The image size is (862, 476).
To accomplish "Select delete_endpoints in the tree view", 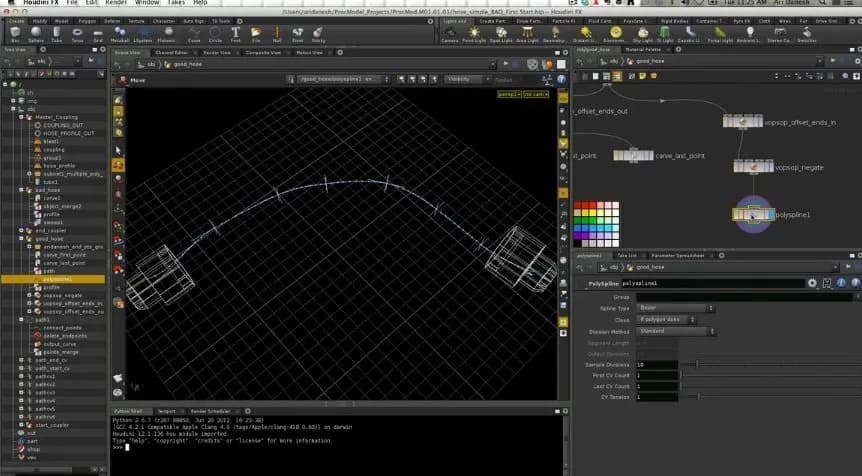I will coord(65,336).
